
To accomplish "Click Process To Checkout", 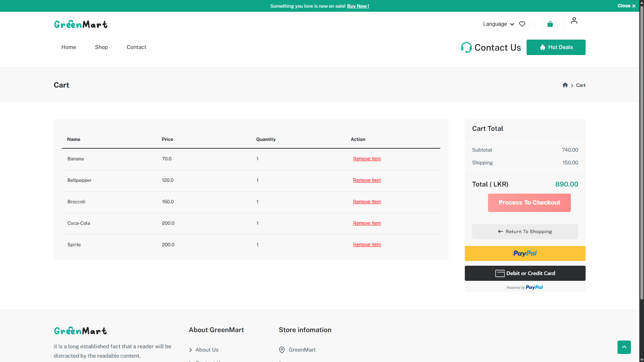I will tap(529, 203).
